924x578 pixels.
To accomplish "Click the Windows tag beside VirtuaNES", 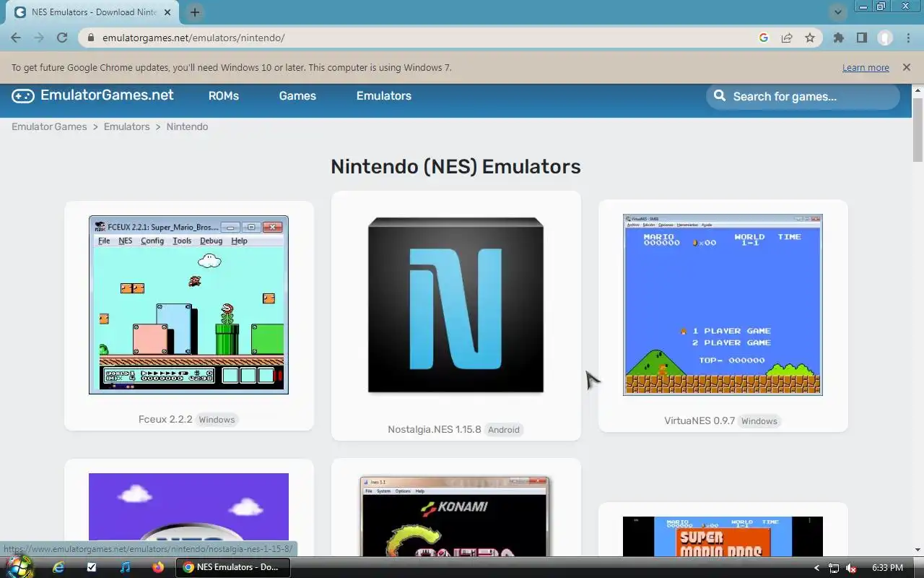I will point(759,421).
